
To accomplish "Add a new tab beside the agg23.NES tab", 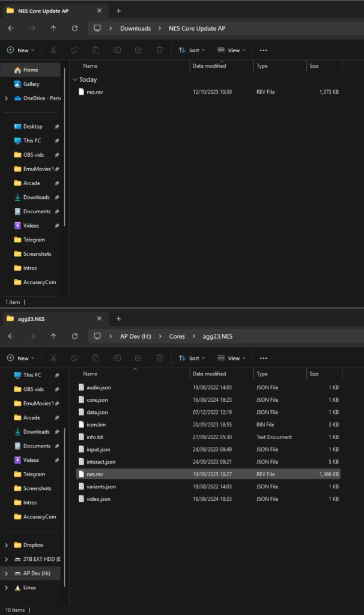I will click(x=118, y=318).
